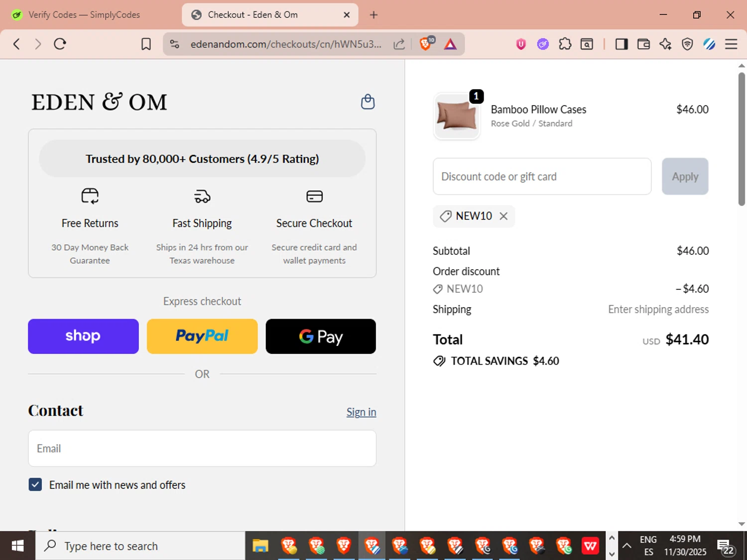Click the share page icon
Viewport: 747px width, 560px height.
399,44
